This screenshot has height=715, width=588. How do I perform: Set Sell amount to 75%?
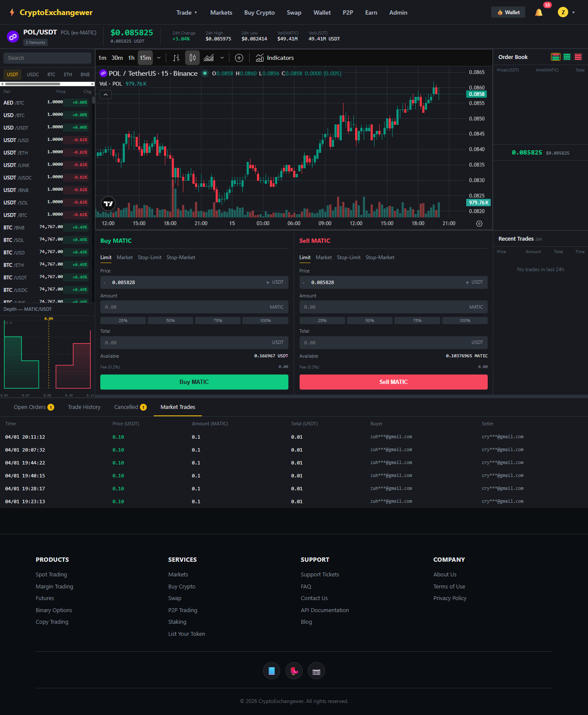tap(417, 321)
